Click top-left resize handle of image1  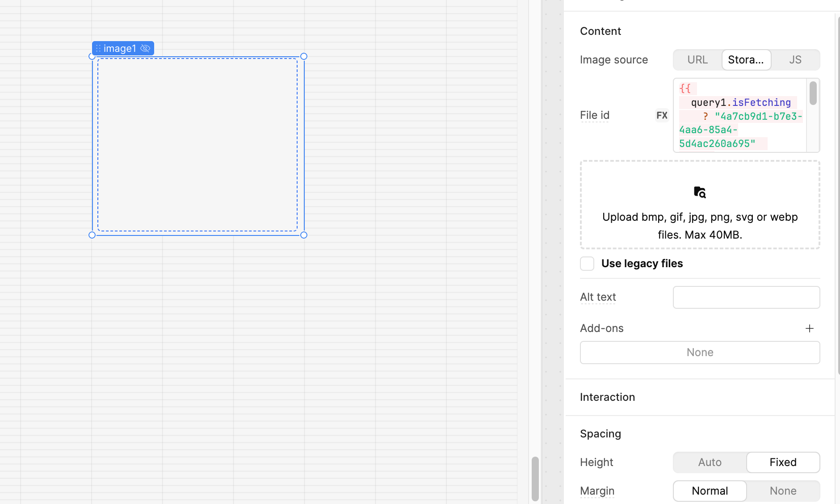92,56
